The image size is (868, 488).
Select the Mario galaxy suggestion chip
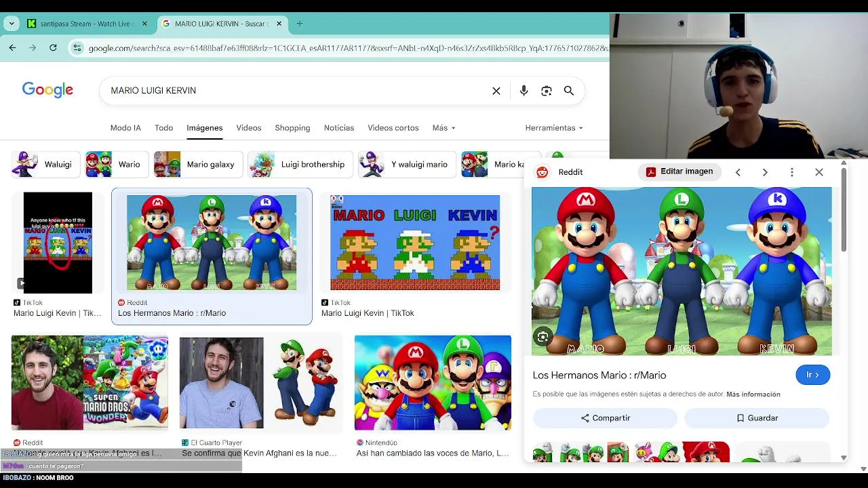pyautogui.click(x=198, y=165)
